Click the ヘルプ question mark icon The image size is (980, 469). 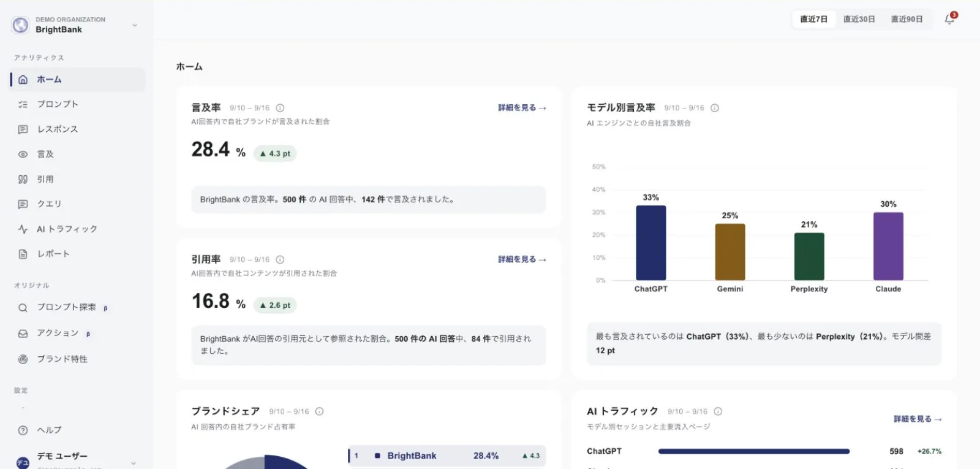click(23, 430)
